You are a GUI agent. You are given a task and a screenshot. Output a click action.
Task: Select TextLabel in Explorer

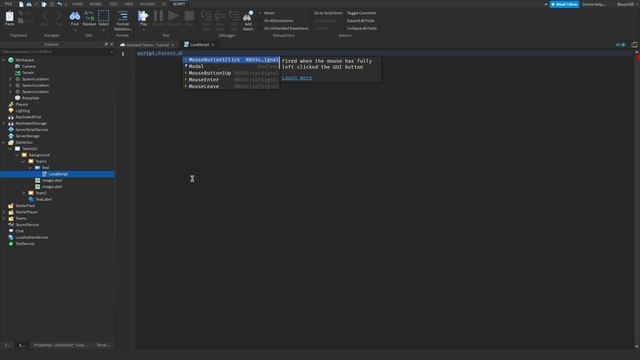(x=43, y=199)
